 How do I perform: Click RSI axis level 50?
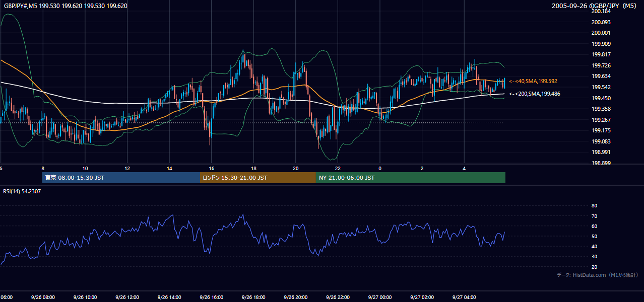[594, 236]
